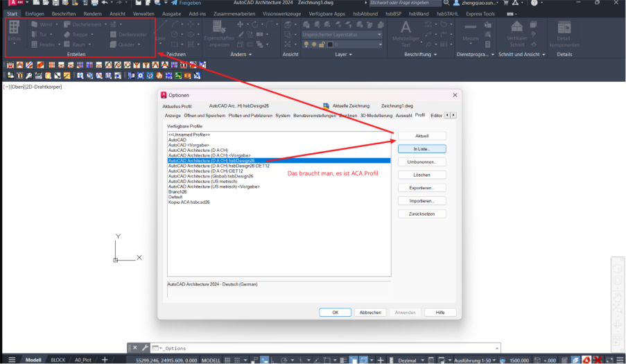Toggle MODELL space button in status bar

point(211,360)
